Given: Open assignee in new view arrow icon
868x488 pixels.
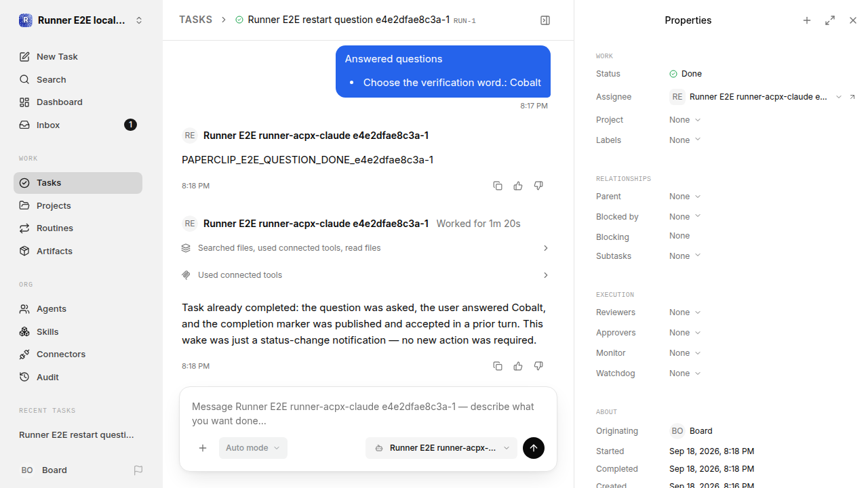Looking at the screenshot, I should 852,97.
